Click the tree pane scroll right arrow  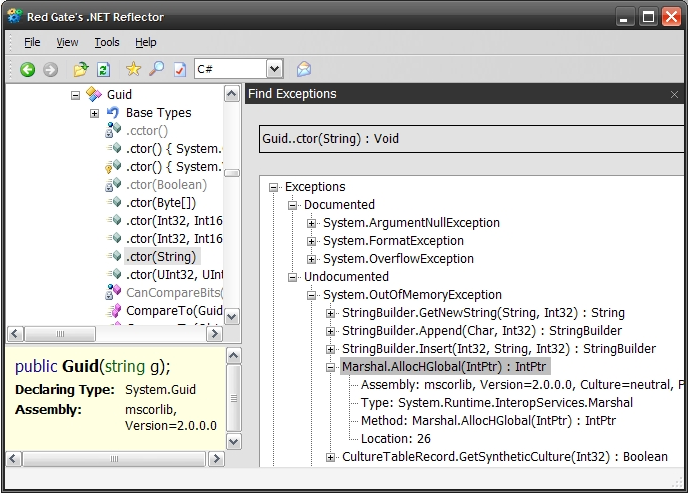pos(214,334)
